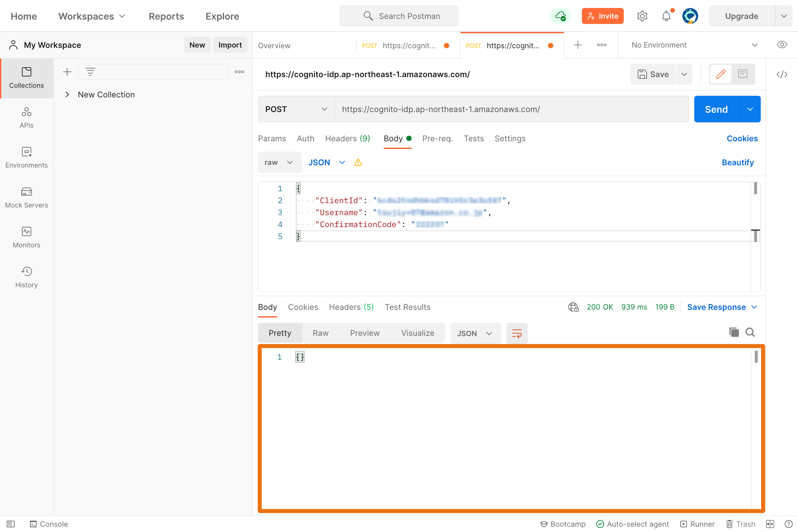Open the APIs sidebar panel
The image size is (798, 532).
[27, 118]
